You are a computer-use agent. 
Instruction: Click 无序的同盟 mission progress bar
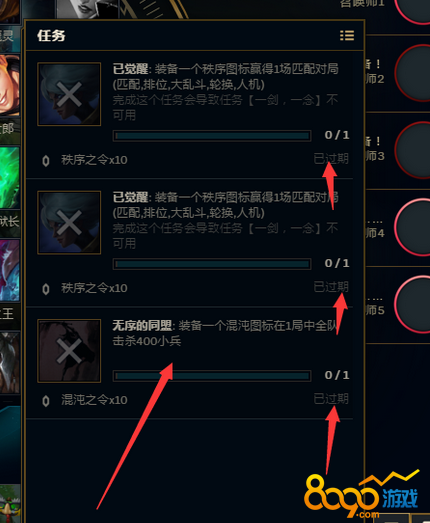(x=212, y=376)
